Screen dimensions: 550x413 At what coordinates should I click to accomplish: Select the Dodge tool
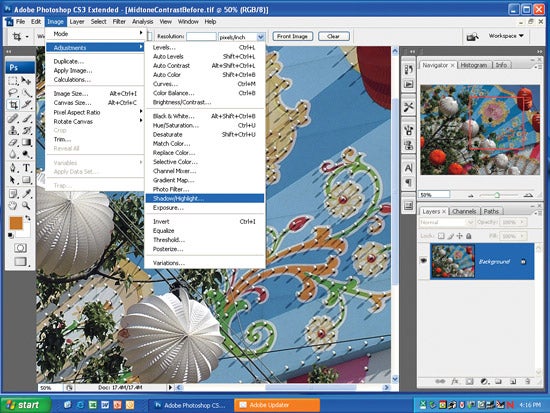coord(26,154)
